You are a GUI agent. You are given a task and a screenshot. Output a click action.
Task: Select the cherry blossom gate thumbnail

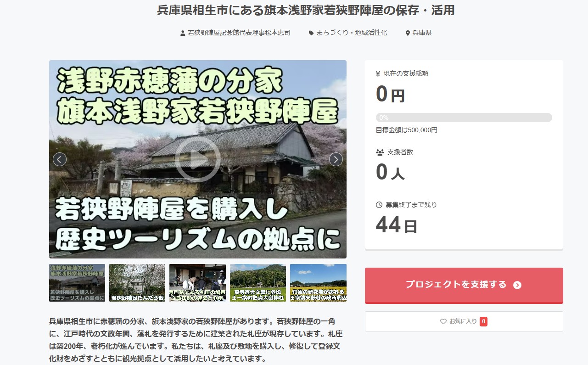point(137,283)
